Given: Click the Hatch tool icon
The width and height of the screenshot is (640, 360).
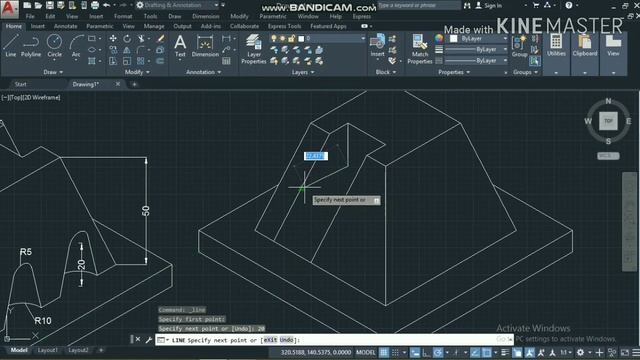Looking at the screenshot, I should click(92, 61).
